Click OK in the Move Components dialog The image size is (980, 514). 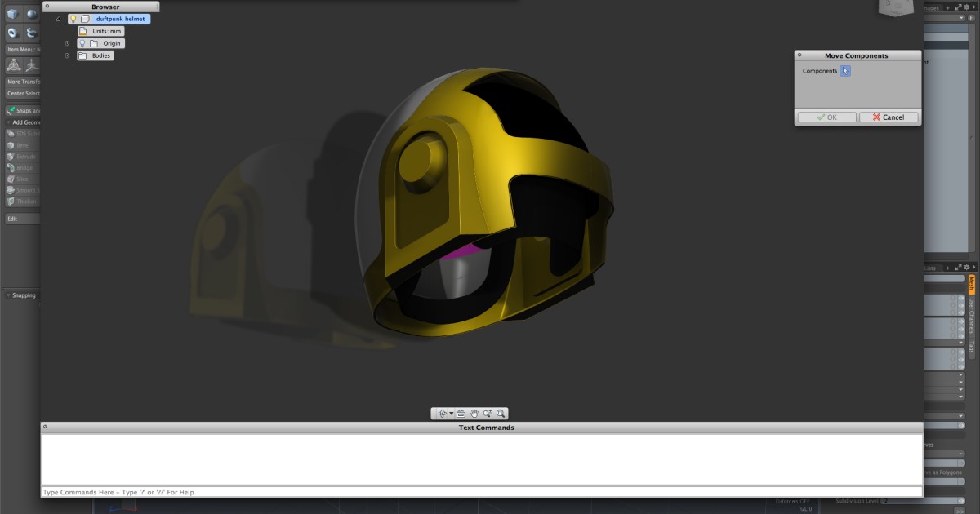point(826,117)
